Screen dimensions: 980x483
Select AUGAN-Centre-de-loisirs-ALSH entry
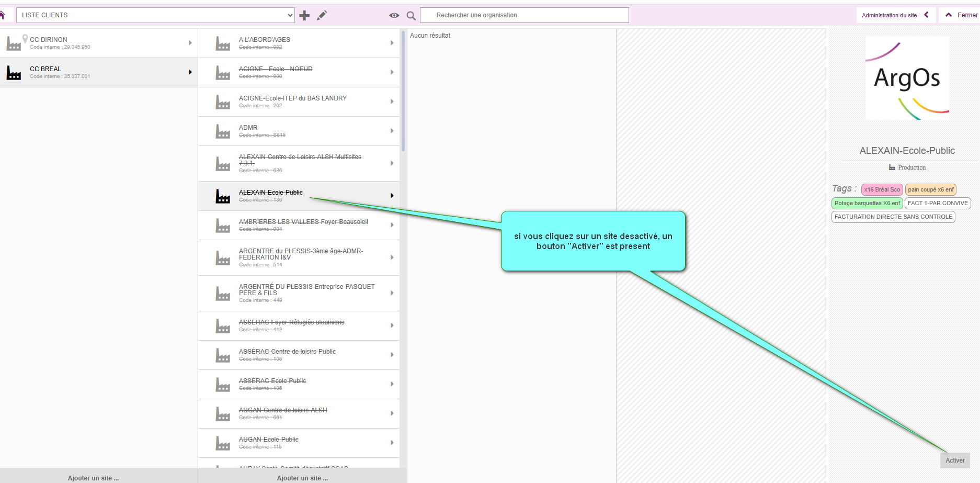(x=299, y=413)
